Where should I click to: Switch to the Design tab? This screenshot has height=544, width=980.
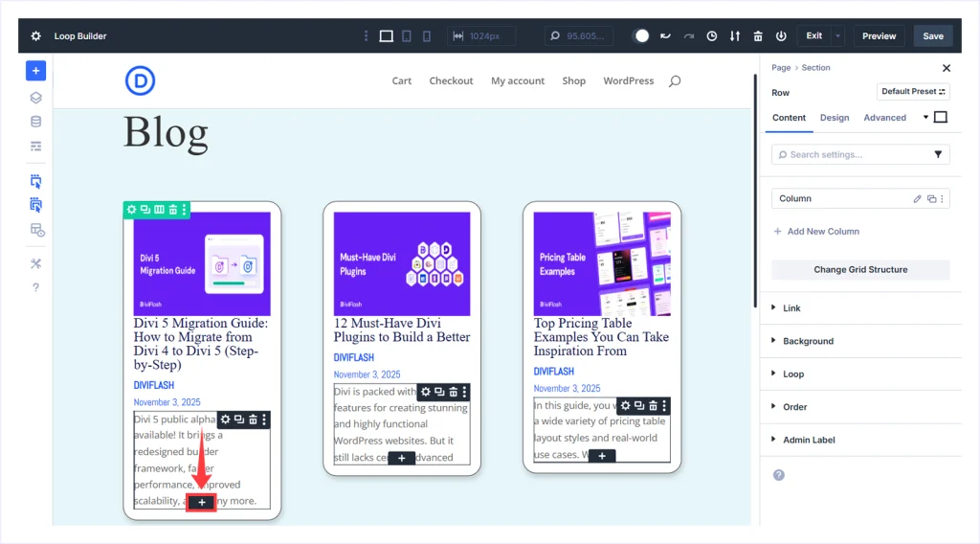(x=835, y=118)
